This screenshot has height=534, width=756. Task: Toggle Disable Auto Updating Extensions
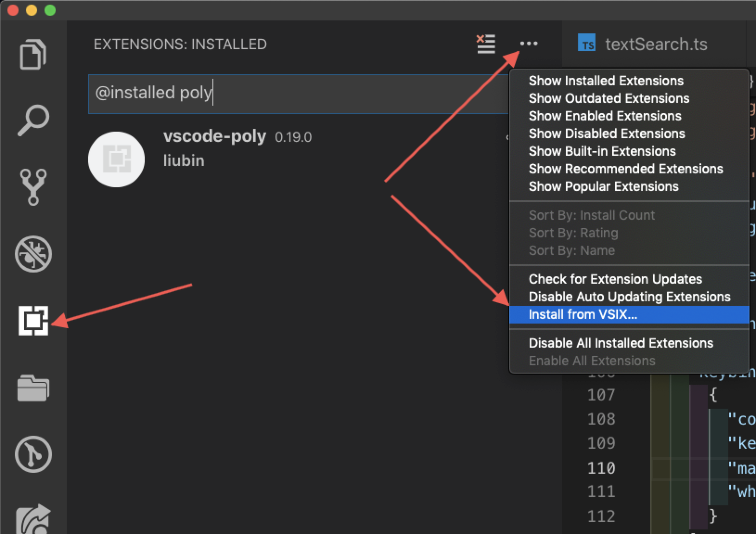[629, 297]
